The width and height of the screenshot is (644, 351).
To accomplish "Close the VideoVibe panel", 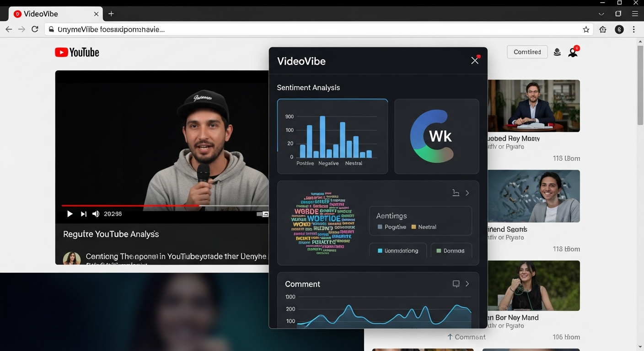I will [475, 61].
